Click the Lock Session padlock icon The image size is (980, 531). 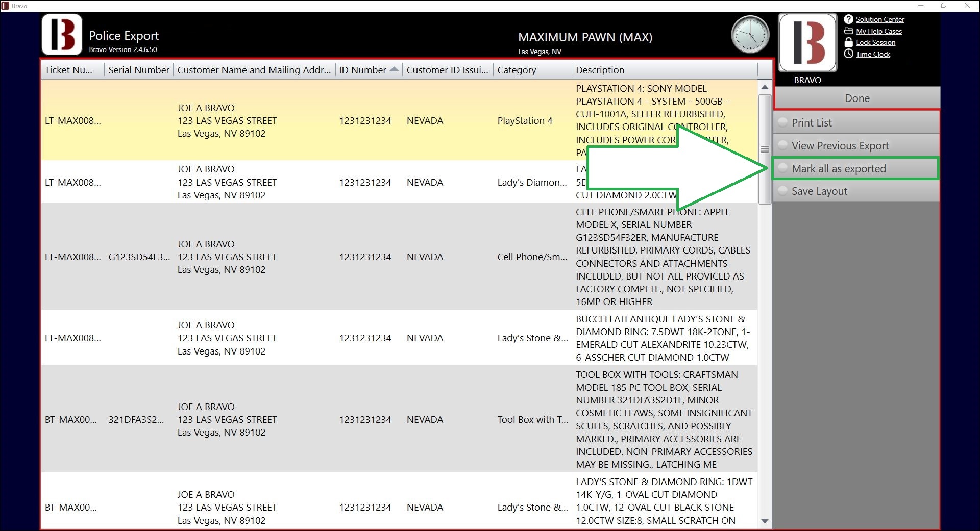(848, 42)
